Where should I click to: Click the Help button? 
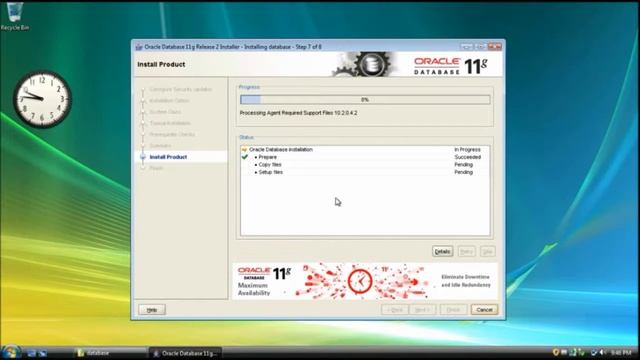152,310
